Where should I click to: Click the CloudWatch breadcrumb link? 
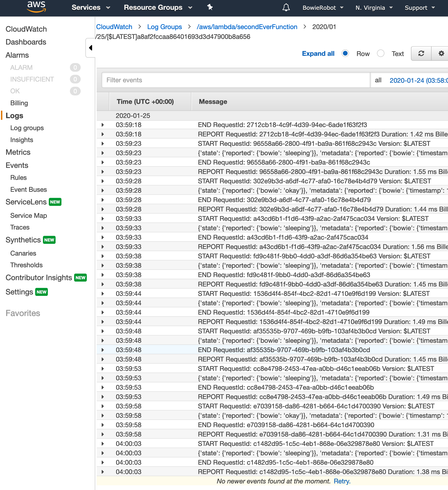[114, 27]
